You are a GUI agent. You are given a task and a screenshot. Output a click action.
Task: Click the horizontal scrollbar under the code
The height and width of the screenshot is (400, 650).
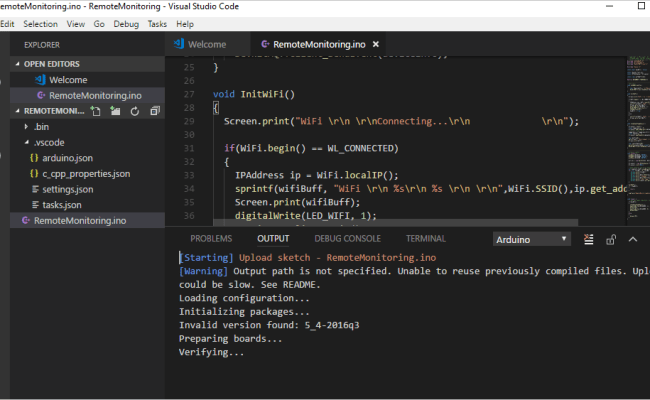click(x=395, y=223)
